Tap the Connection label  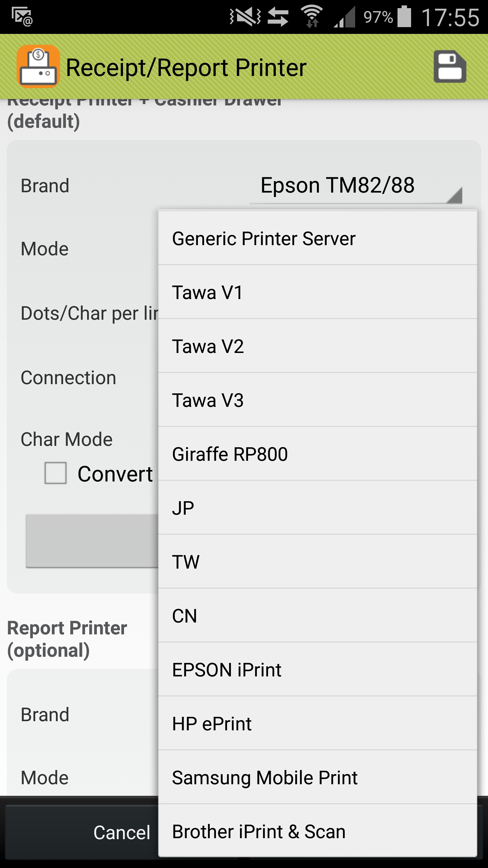68,378
